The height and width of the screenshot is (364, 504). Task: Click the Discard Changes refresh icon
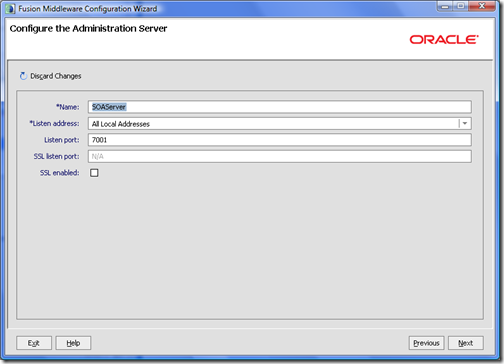click(x=23, y=76)
